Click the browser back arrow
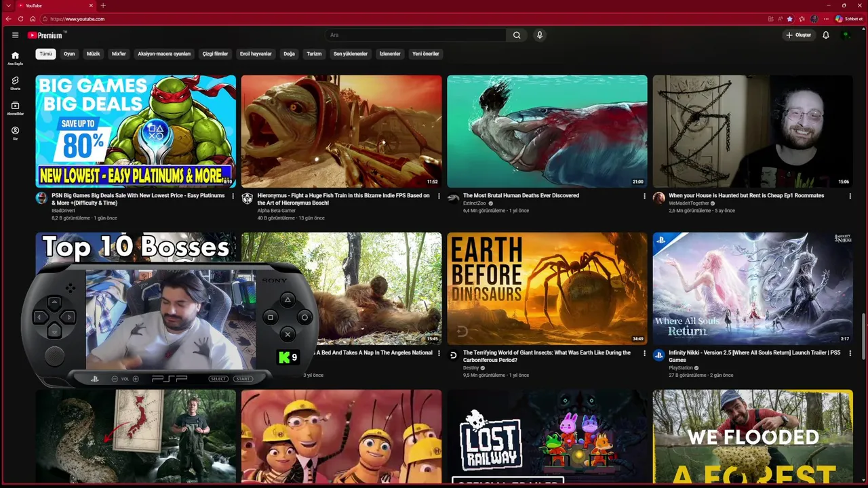868x488 pixels. coord(8,19)
